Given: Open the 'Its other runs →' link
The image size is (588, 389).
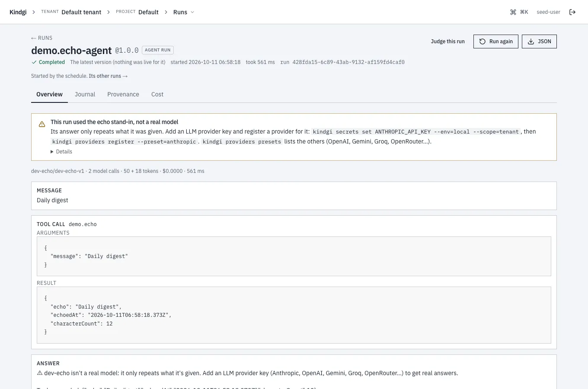Looking at the screenshot, I should 108,76.
